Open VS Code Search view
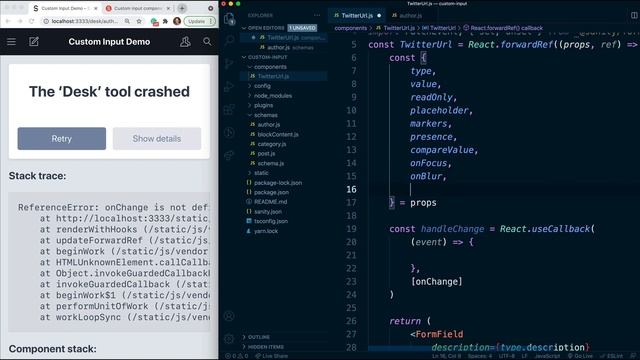640x360 pixels. (229, 40)
